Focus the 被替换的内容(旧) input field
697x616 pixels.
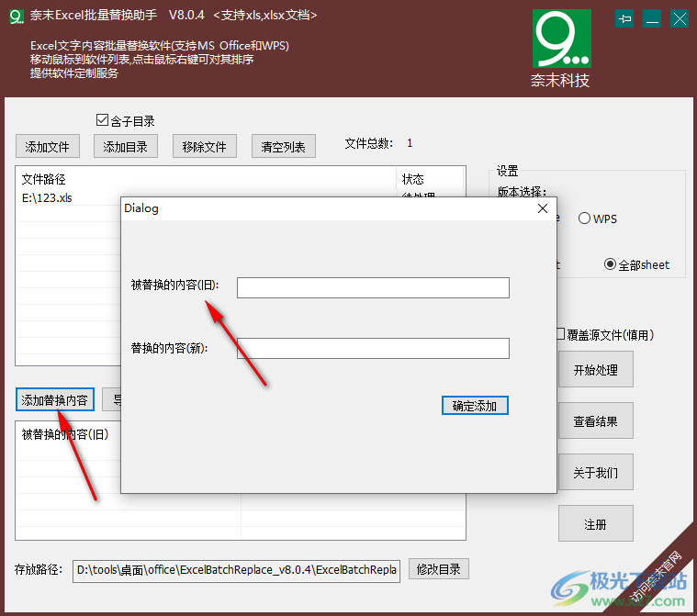[373, 287]
